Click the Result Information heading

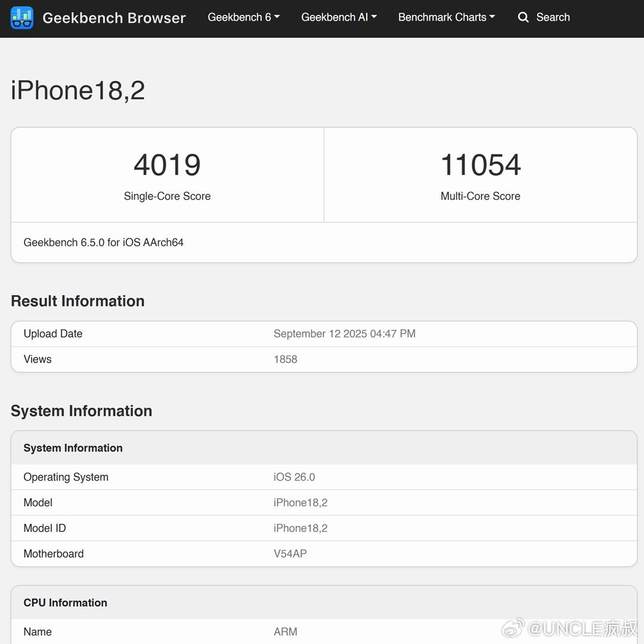coord(78,301)
